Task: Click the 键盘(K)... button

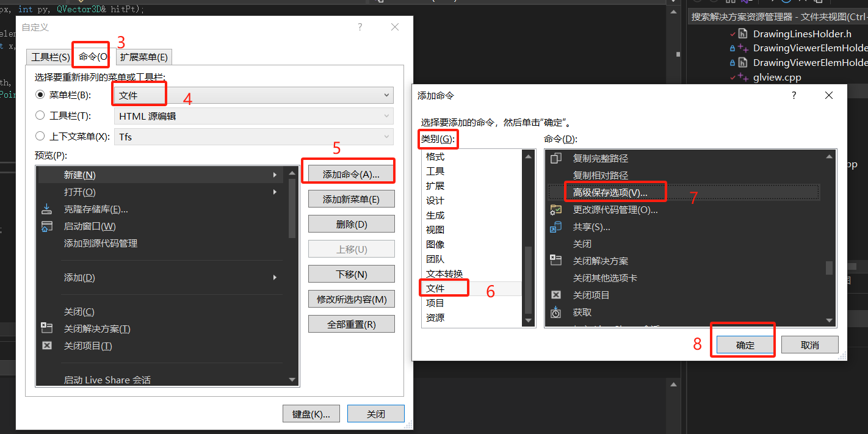Action: [311, 414]
